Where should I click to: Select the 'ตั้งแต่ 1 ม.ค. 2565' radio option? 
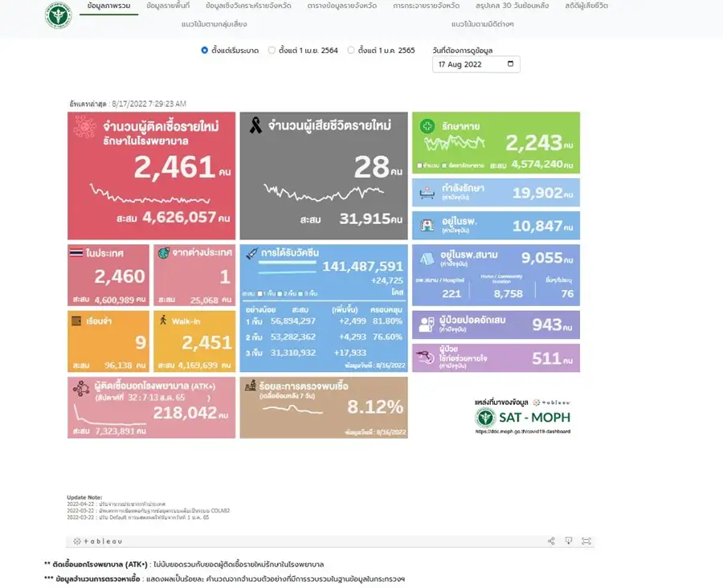[351, 50]
